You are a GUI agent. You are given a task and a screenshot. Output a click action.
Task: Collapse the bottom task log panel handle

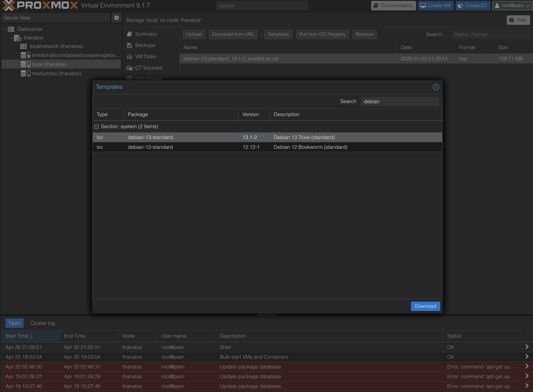pos(267,315)
